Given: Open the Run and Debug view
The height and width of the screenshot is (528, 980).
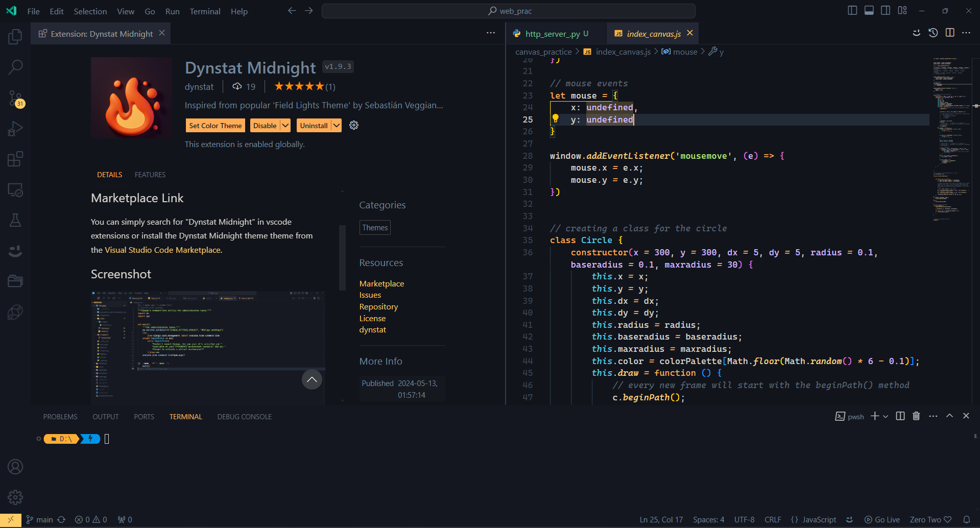Looking at the screenshot, I should (x=15, y=129).
